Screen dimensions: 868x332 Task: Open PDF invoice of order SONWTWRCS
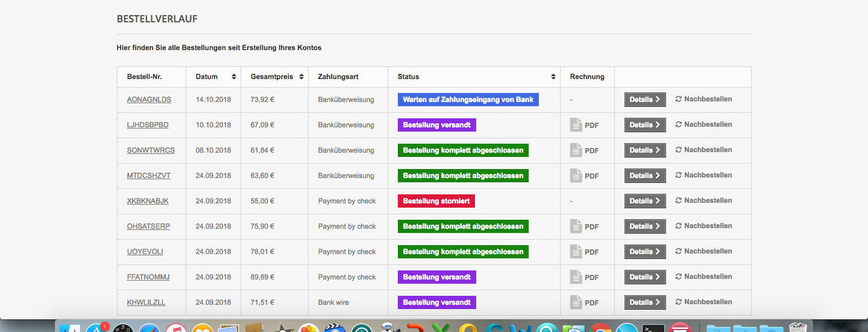point(584,150)
